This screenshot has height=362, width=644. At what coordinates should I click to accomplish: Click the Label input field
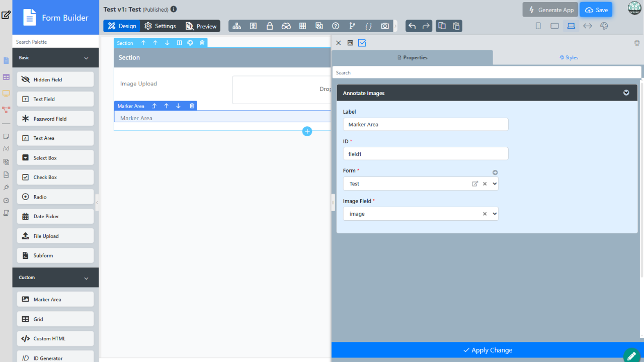tap(425, 125)
